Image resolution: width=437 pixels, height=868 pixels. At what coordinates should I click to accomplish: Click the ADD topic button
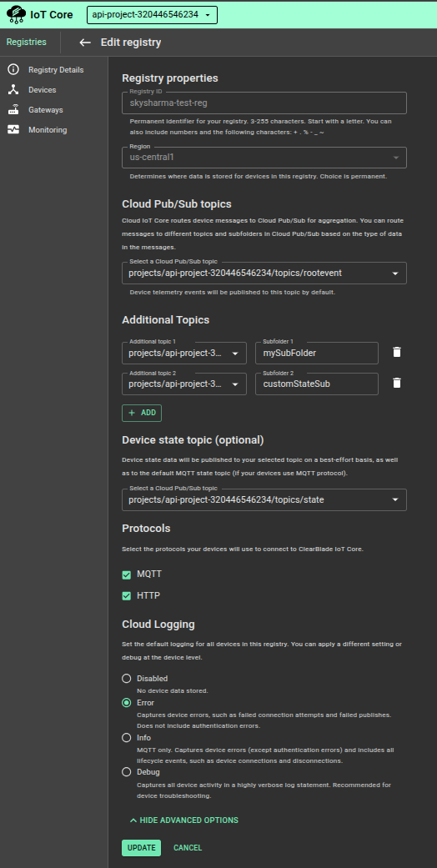click(142, 413)
